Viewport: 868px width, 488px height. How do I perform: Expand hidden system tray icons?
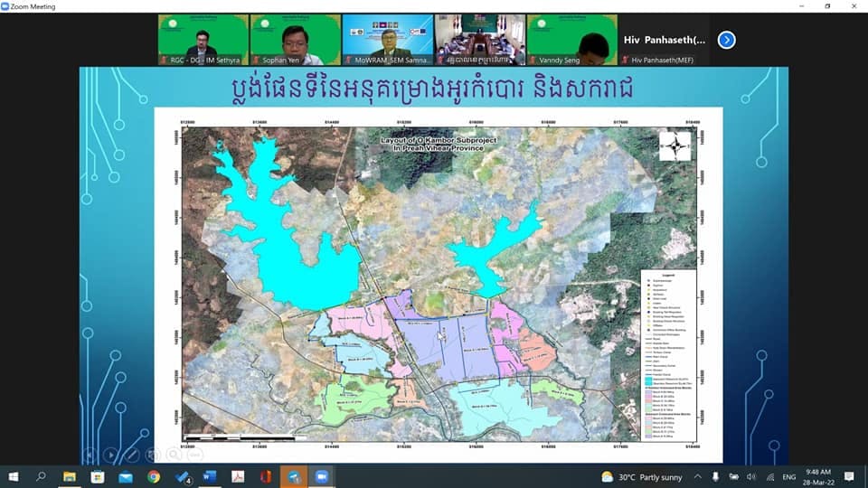click(697, 476)
